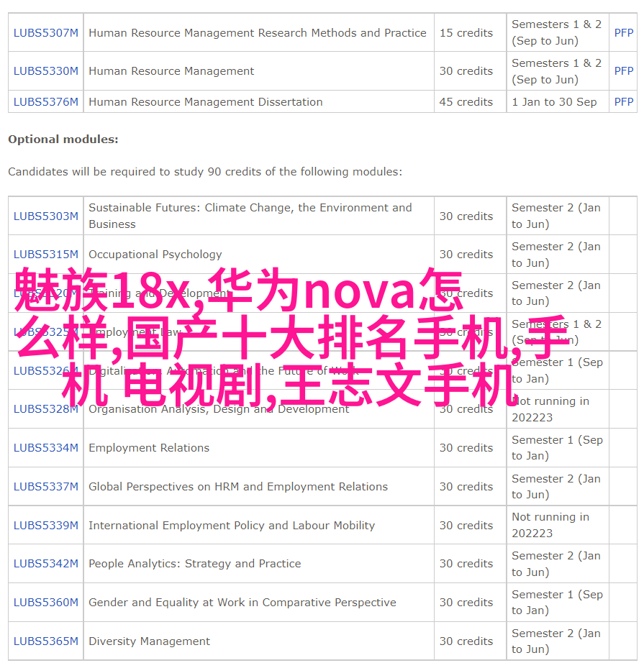Click '30 credits' in the People Analytics row
The width and height of the screenshot is (644, 663).
466,564
